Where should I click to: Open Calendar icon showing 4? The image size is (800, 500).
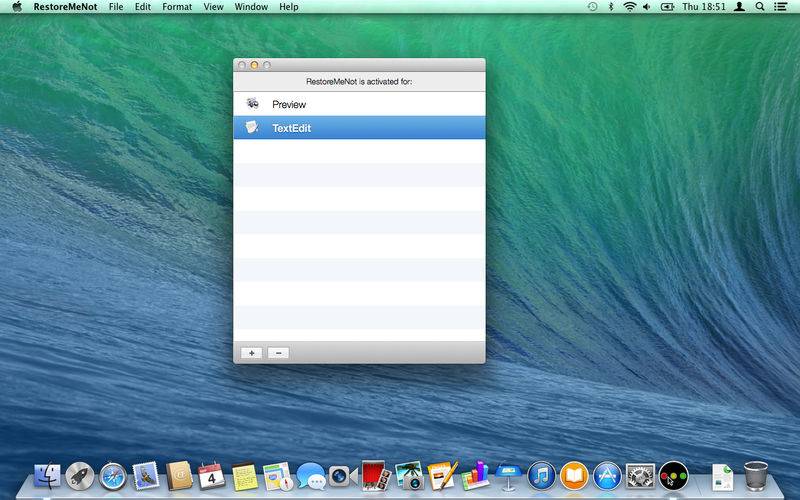point(211,476)
